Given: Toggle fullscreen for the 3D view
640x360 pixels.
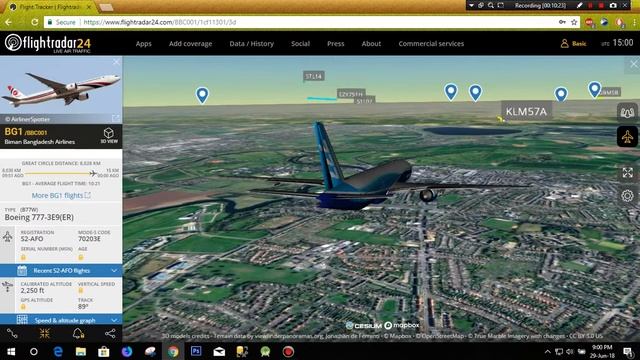Looking at the screenshot, I should click(x=627, y=173).
